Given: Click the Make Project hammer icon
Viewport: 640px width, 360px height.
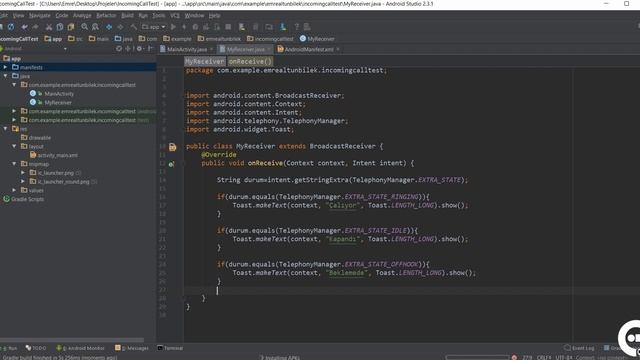Looking at the screenshot, I should tap(133, 27).
